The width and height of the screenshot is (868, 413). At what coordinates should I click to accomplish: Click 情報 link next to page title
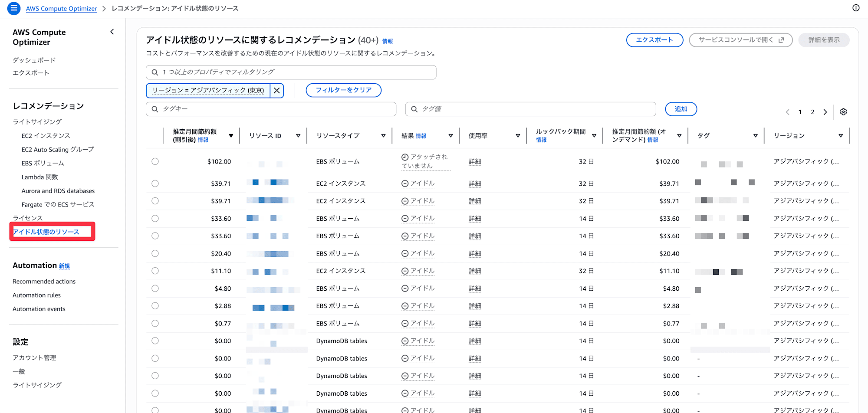388,41
